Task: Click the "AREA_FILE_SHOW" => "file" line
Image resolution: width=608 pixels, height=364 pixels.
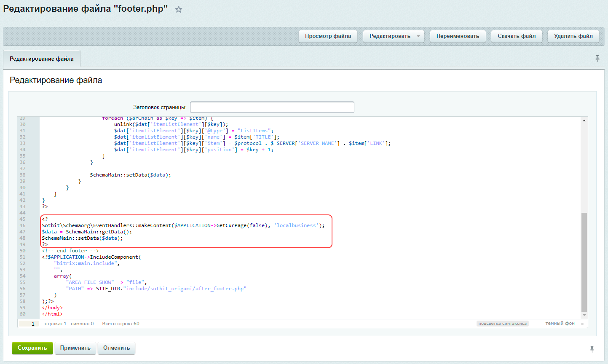Action: coord(107,282)
